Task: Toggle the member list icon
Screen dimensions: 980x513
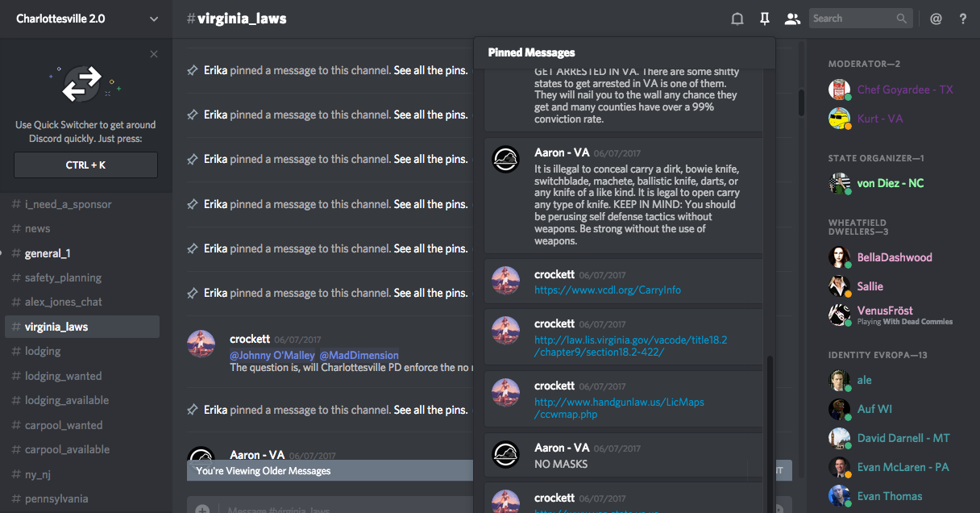Action: click(792, 19)
